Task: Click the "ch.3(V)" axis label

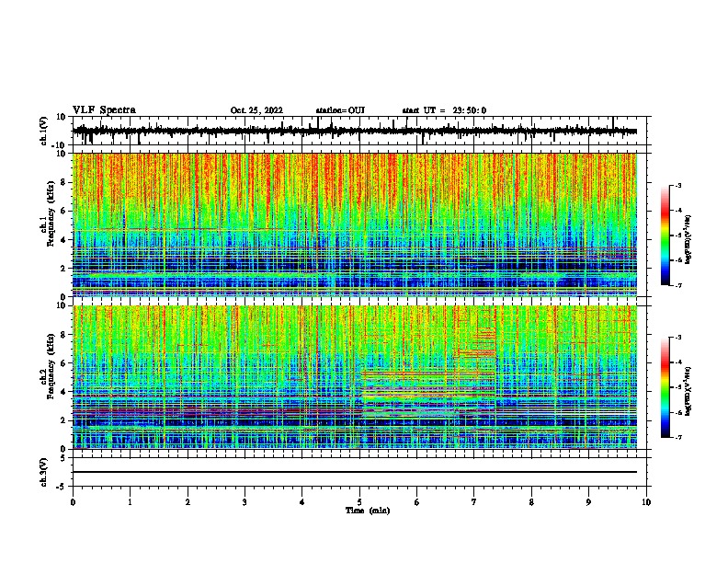Action: (x=44, y=472)
